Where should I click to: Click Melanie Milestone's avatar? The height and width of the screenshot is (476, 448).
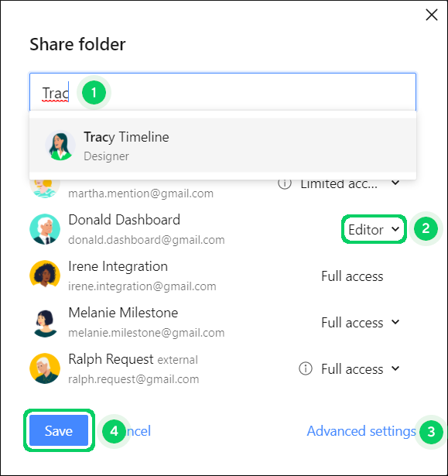pyautogui.click(x=45, y=323)
